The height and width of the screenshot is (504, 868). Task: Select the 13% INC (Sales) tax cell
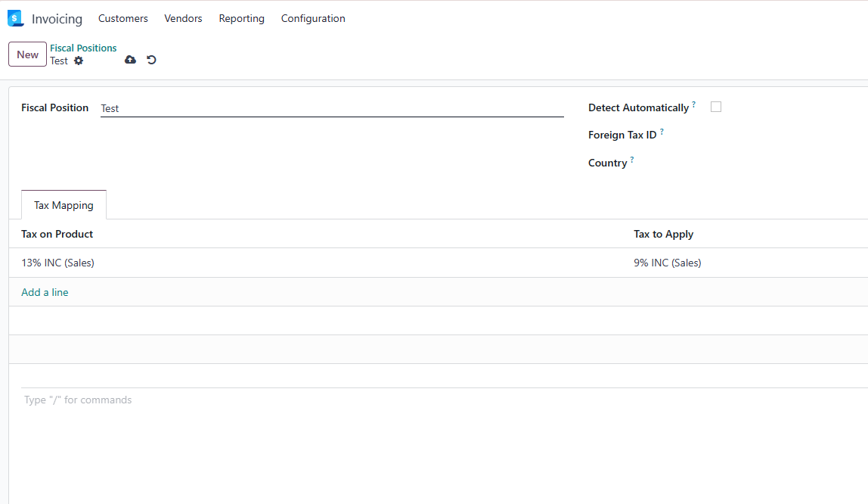click(57, 263)
